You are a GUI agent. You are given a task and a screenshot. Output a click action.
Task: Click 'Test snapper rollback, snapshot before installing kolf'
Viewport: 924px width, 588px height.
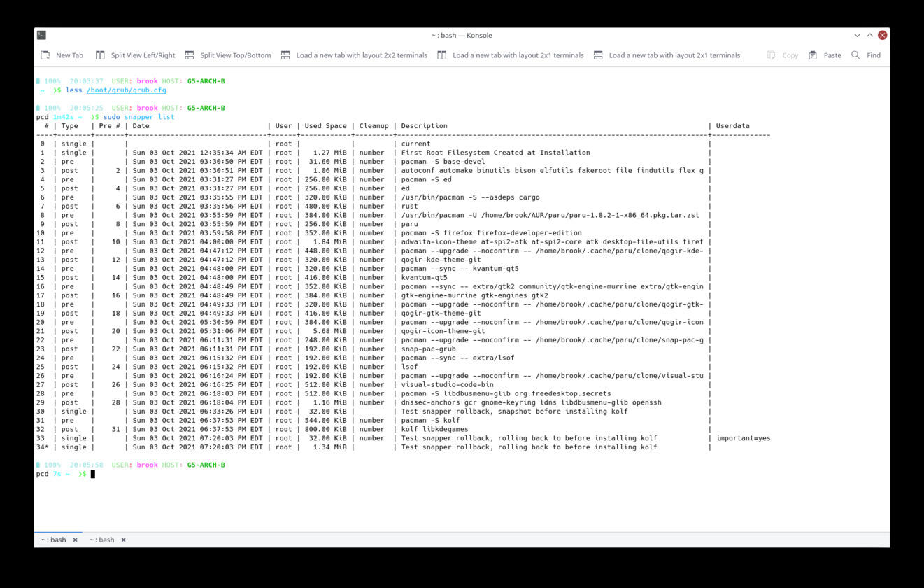[514, 412]
